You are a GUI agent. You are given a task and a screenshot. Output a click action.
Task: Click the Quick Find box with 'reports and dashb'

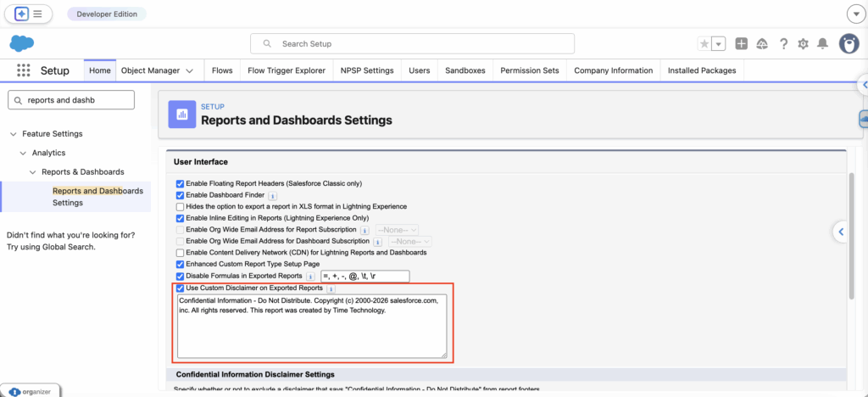tap(71, 100)
